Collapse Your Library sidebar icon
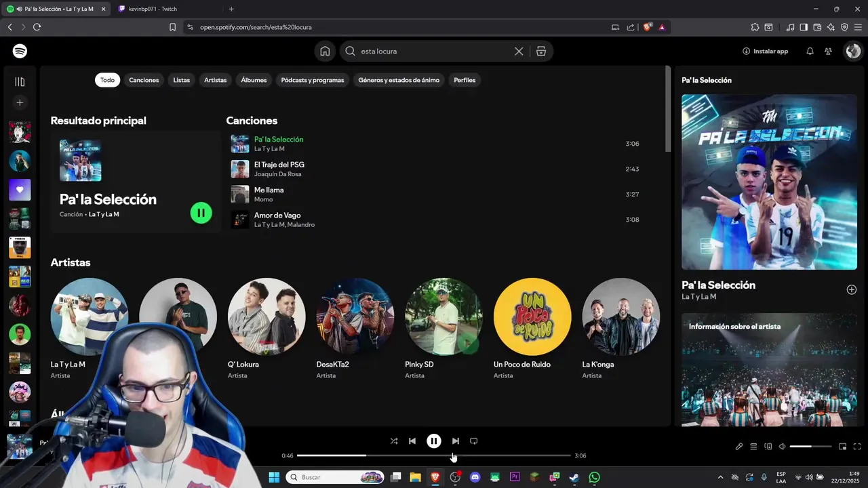Viewport: 868px width, 488px height. coord(20,82)
